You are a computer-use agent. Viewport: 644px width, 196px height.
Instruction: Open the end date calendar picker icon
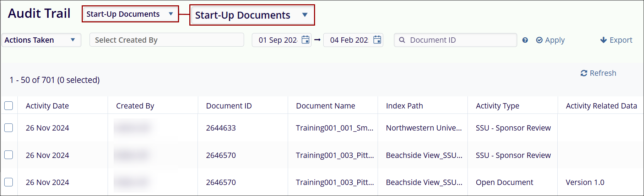click(x=377, y=40)
